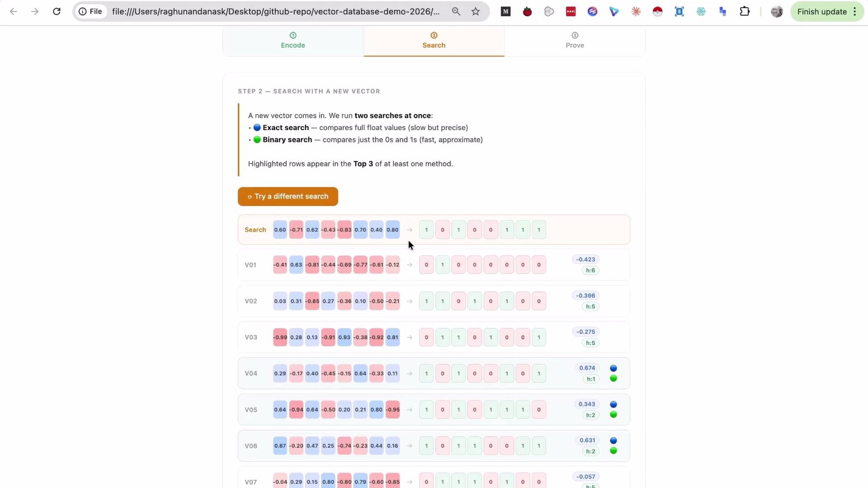Click the -0.99 cell in V03 row
This screenshot has height=488, width=868.
tap(280, 337)
